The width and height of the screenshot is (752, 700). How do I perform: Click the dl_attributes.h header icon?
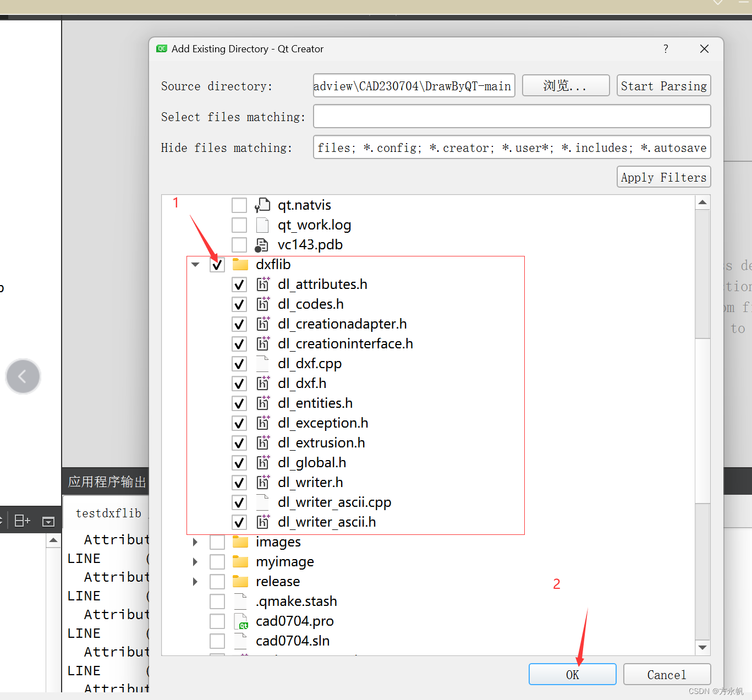(263, 284)
